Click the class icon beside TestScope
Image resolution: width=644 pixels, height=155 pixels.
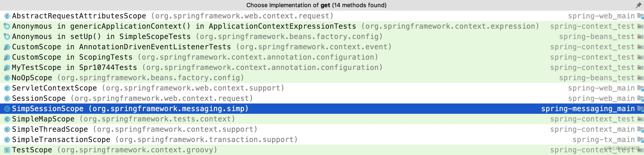pos(7,150)
